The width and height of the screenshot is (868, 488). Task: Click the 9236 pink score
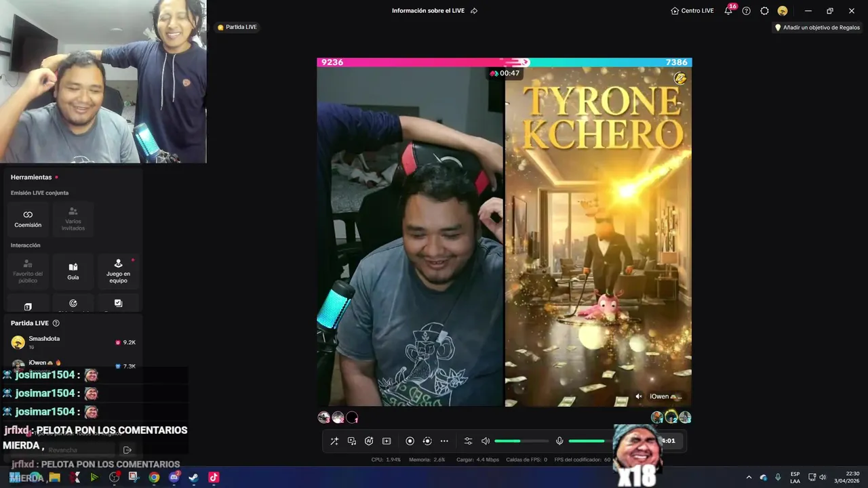coord(332,62)
